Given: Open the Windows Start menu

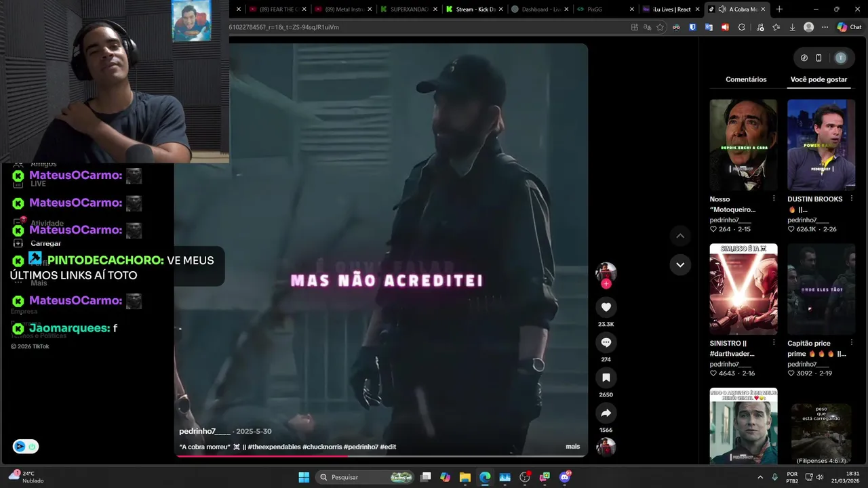Looking at the screenshot, I should [304, 477].
